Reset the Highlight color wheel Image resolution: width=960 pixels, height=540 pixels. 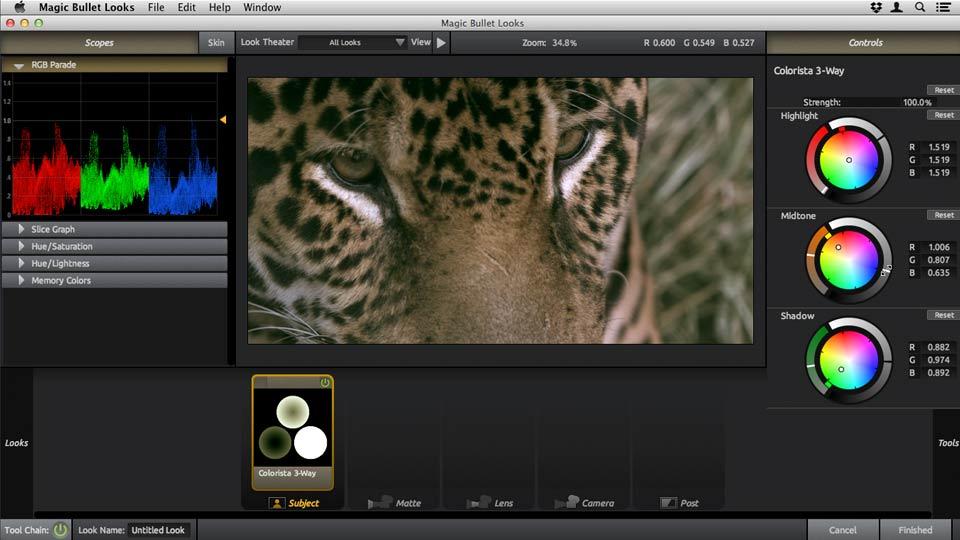click(943, 115)
